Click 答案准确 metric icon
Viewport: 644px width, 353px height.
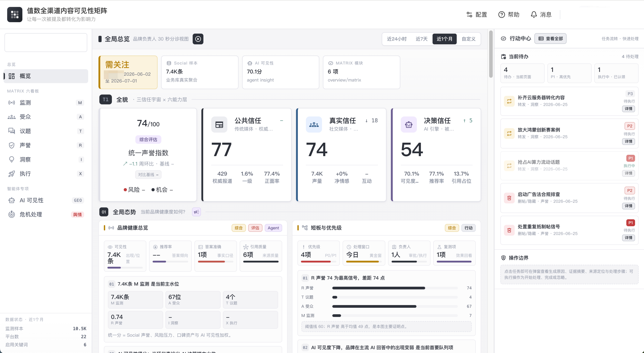point(200,247)
